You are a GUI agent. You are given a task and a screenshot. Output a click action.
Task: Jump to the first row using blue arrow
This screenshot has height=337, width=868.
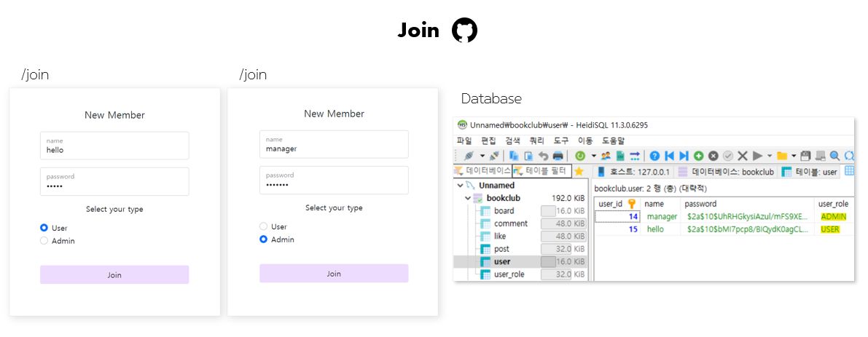(x=669, y=156)
